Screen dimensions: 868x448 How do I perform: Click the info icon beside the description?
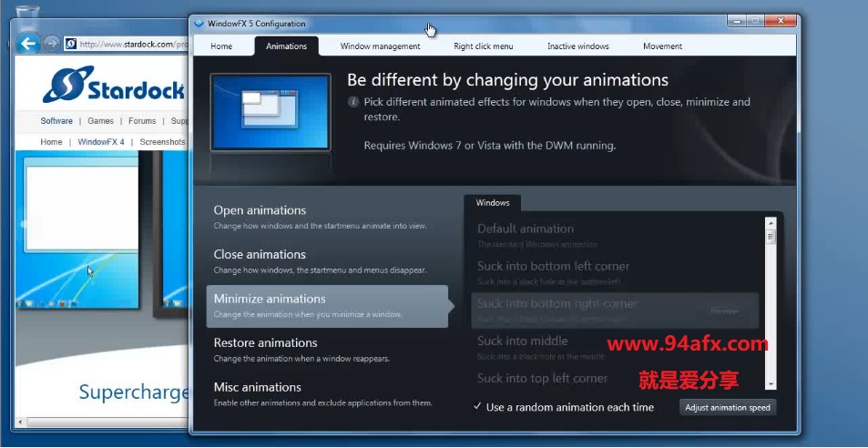352,102
